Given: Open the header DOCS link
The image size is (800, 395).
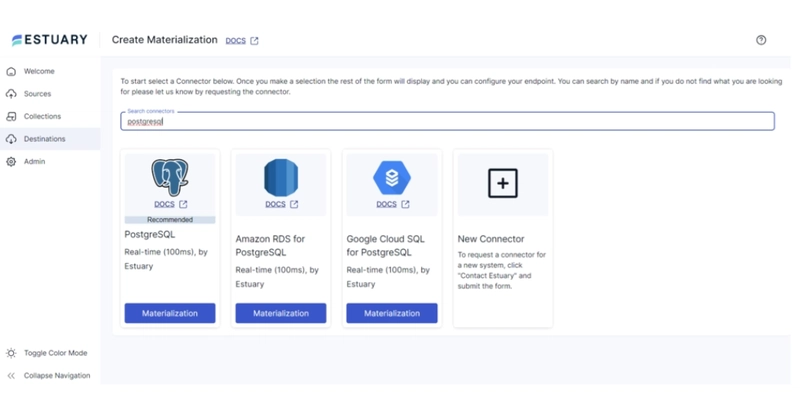Looking at the screenshot, I should 236,40.
